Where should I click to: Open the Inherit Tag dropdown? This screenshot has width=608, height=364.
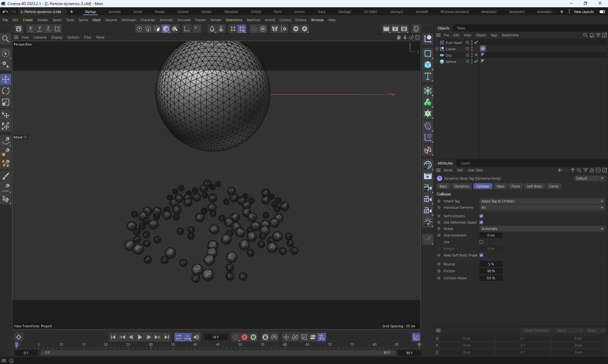click(x=542, y=201)
